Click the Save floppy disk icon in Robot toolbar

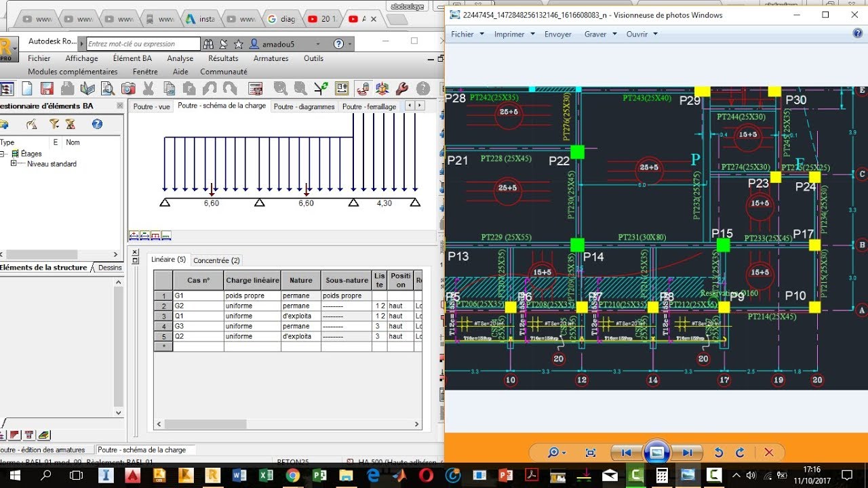[47, 89]
